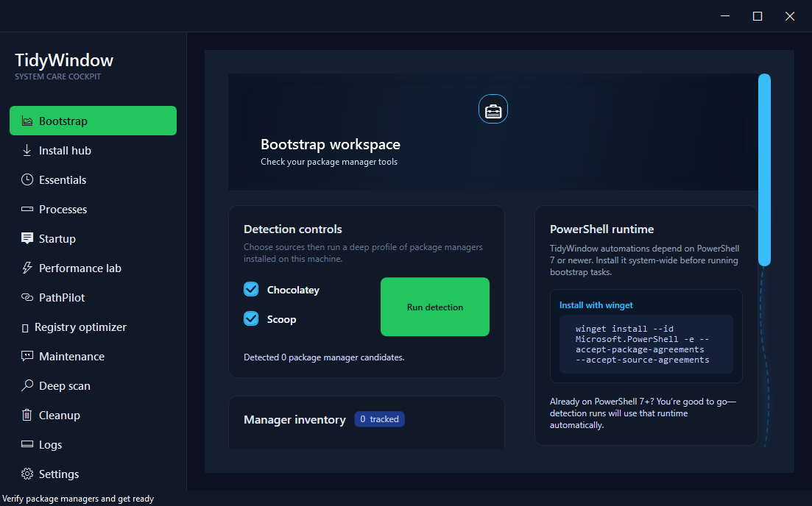Image resolution: width=812 pixels, height=506 pixels.
Task: Uncheck the Chocolatey source checkbox
Action: 250,289
